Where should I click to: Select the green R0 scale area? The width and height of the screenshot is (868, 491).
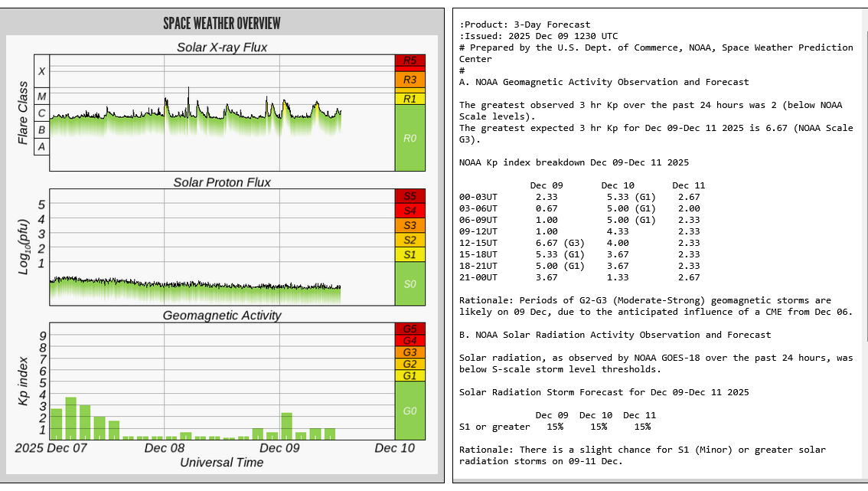(x=410, y=139)
